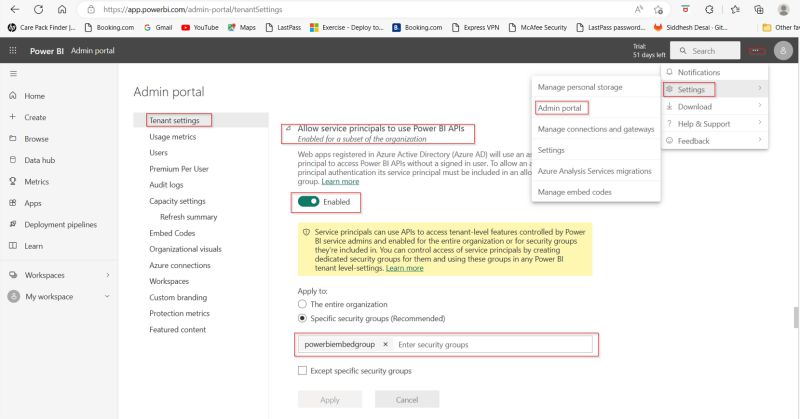
Task: Expand Feedback submenu chevron
Action: pyautogui.click(x=759, y=140)
